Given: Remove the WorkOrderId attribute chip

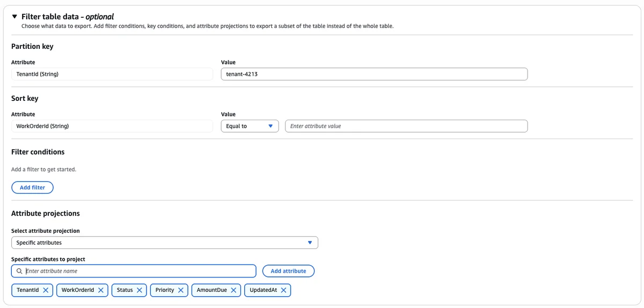Looking at the screenshot, I should click(x=101, y=290).
